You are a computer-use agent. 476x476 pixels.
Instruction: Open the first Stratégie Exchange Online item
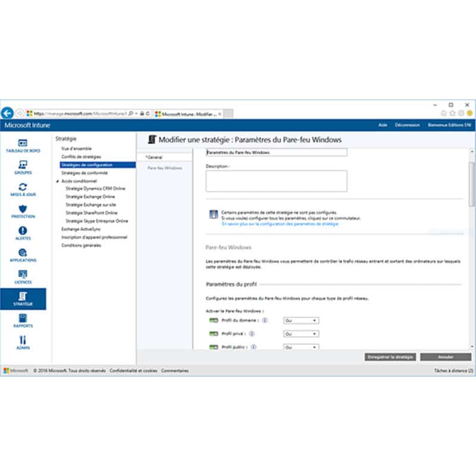[90, 197]
